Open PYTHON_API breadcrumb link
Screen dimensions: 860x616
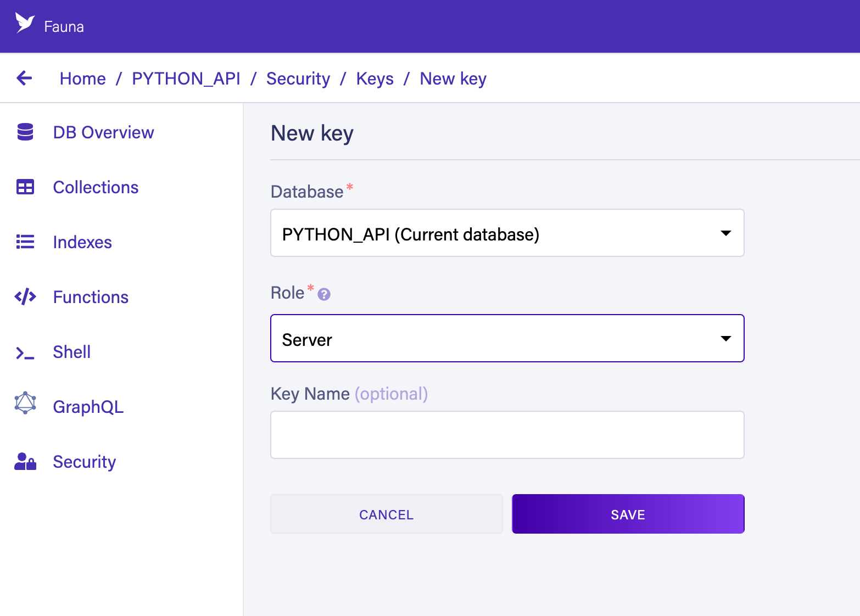pos(186,79)
